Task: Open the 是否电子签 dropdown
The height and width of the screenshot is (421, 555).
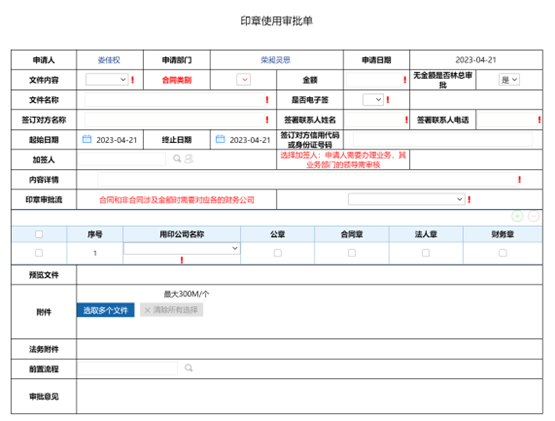Action: (x=373, y=99)
